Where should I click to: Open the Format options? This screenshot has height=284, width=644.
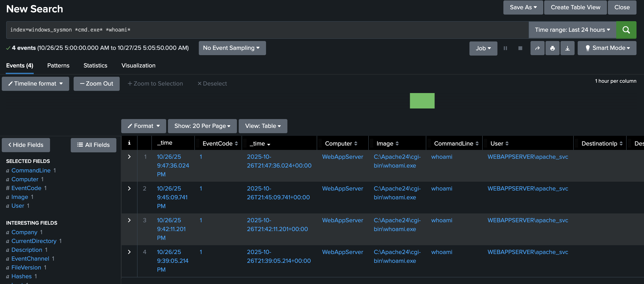(143, 126)
